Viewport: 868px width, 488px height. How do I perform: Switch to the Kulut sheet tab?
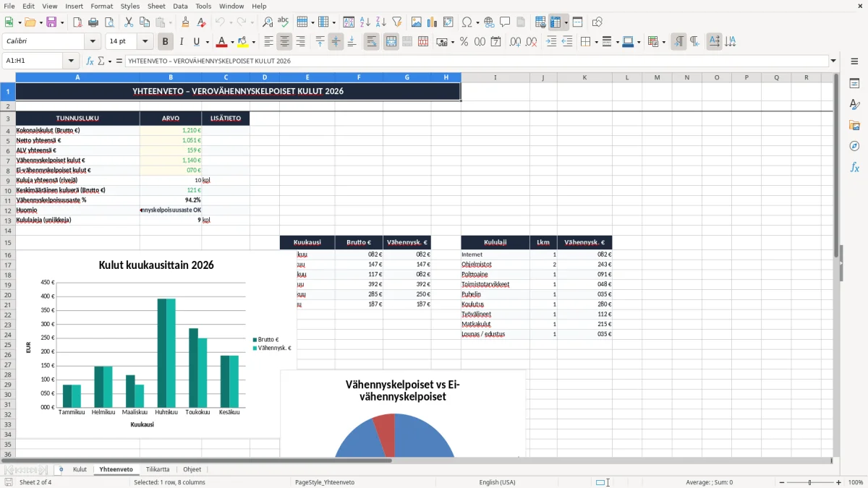coord(80,469)
